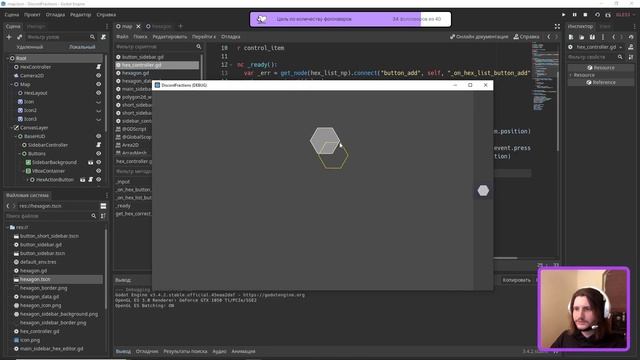Show the hidden Icon node
The height and width of the screenshot is (360, 640).
(98, 102)
